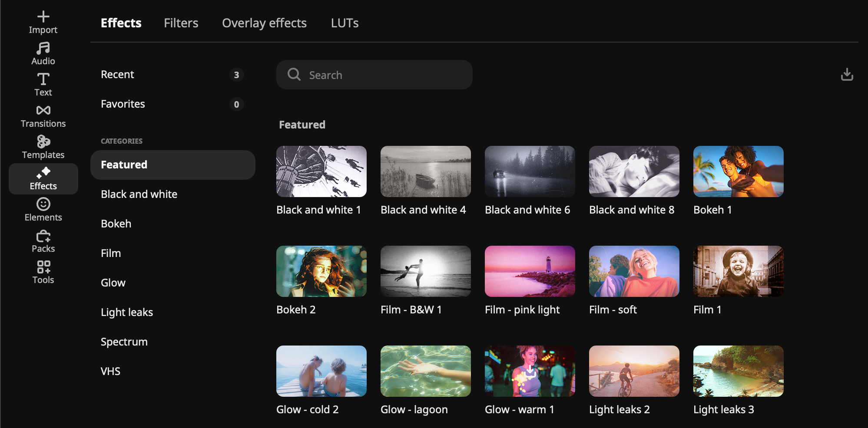
Task: Select the Black and white 8 effect thumbnail
Action: click(x=634, y=171)
